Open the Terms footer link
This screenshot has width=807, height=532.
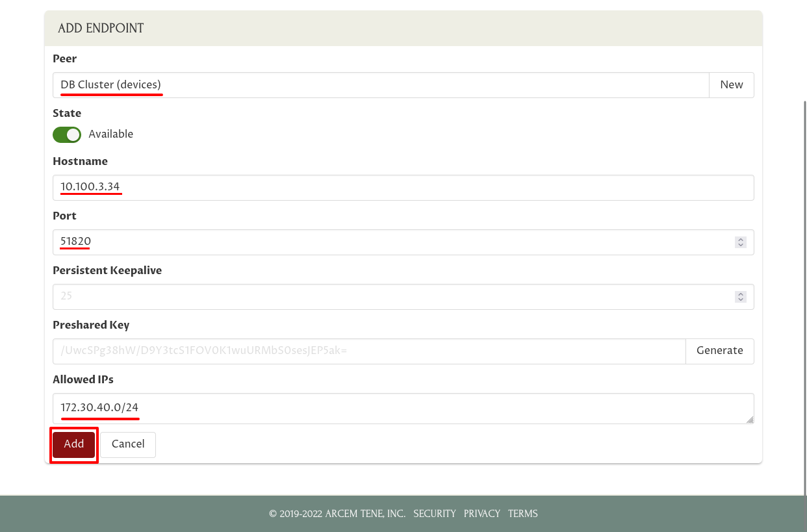pyautogui.click(x=523, y=514)
